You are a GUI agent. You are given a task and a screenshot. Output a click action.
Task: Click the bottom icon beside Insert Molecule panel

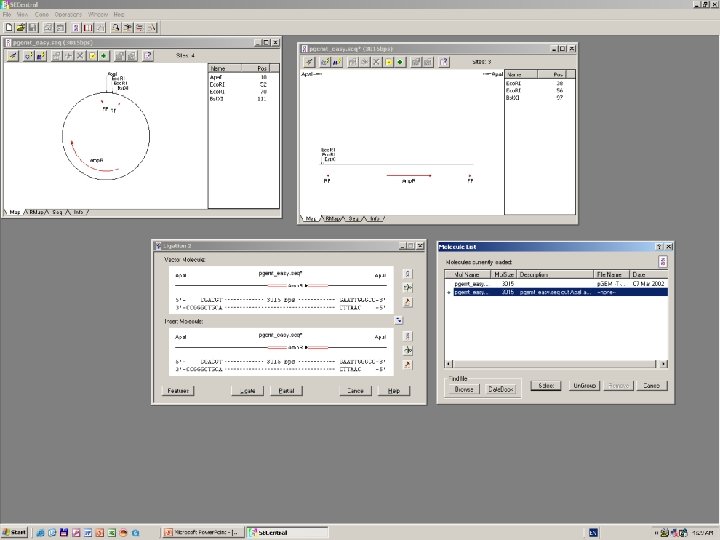tap(407, 365)
